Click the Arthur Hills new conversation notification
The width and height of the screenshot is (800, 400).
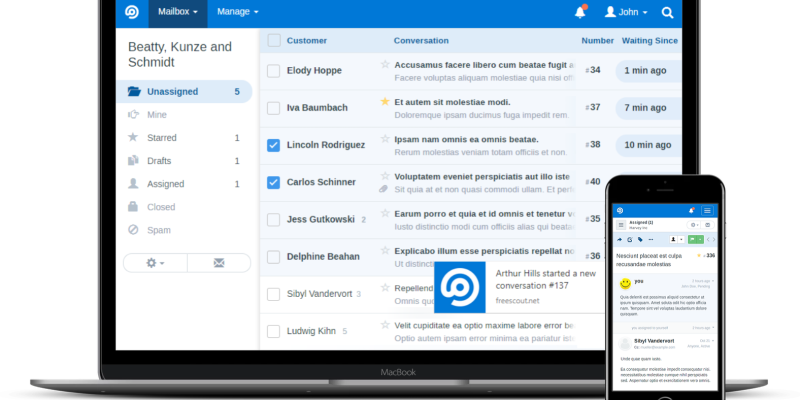tap(519, 287)
